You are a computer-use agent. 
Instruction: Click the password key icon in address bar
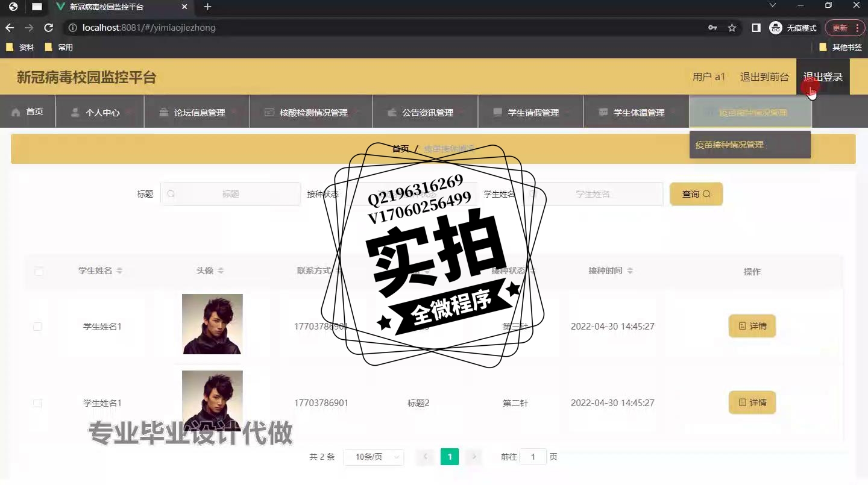coord(712,28)
